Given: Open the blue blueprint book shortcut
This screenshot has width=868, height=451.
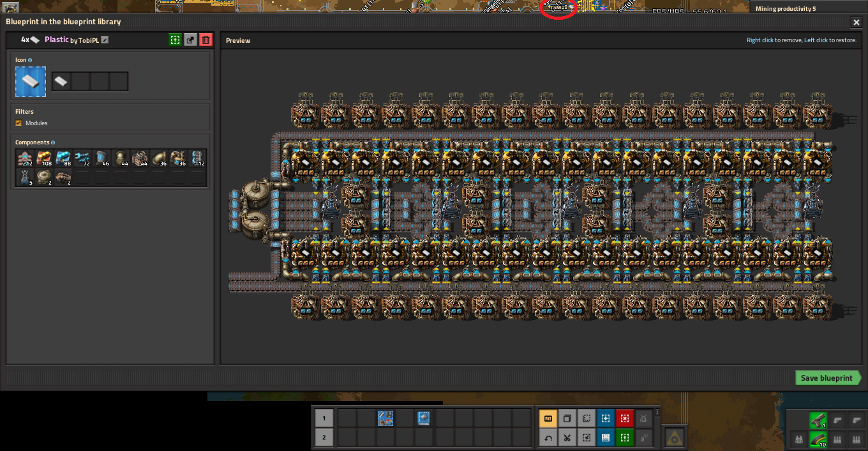Looking at the screenshot, I should [x=605, y=438].
